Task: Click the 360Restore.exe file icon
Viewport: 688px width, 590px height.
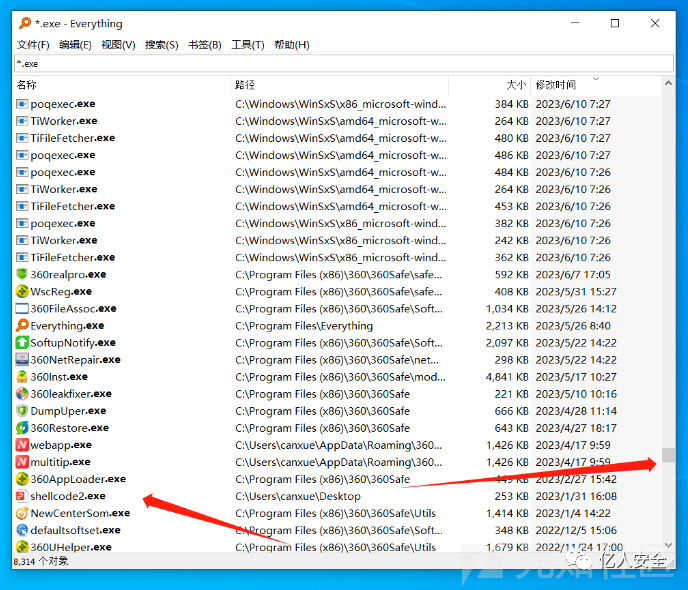Action: [x=22, y=428]
